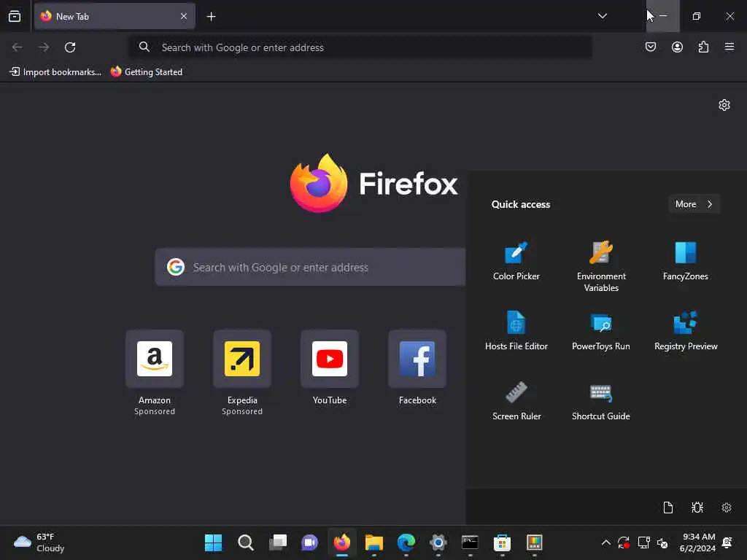This screenshot has height=560, width=747.
Task: Open clock and date 9:34 AM
Action: (697, 542)
